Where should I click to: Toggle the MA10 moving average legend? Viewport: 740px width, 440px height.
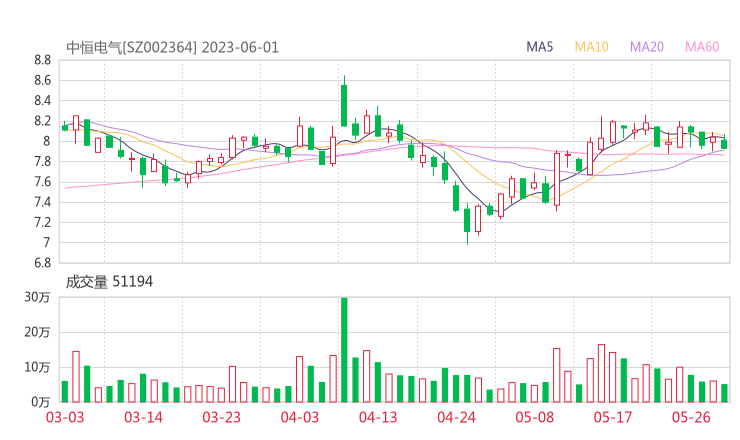click(x=592, y=47)
